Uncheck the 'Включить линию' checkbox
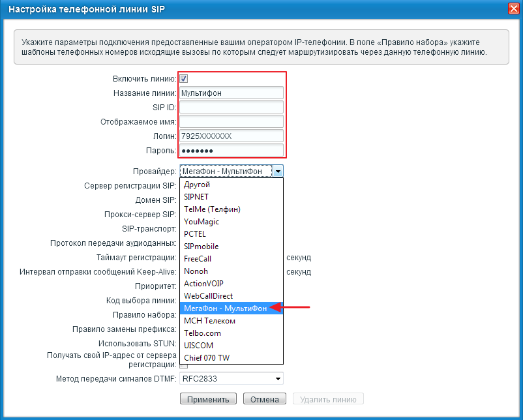 pos(184,79)
